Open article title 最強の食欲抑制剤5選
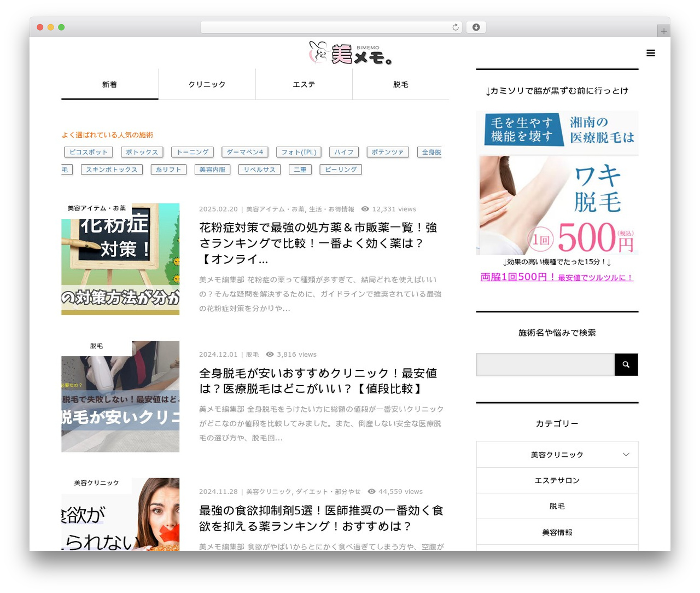The width and height of the screenshot is (700, 593). tap(321, 518)
